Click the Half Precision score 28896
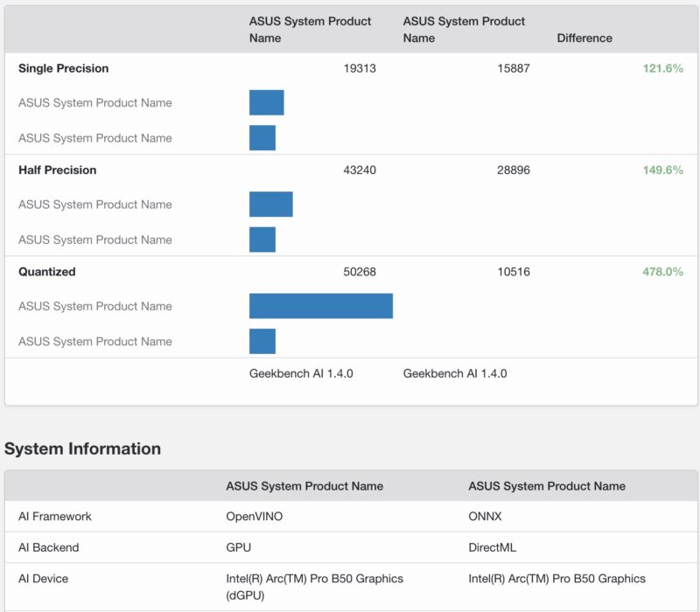Image resolution: width=700 pixels, height=612 pixels. 514,170
